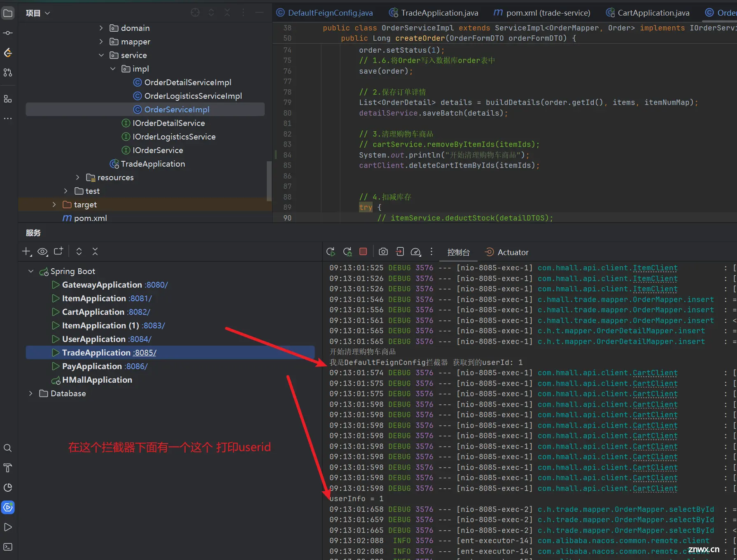Screen dimensions: 737x560
Task: Expand the mapper folder
Action: [101, 42]
